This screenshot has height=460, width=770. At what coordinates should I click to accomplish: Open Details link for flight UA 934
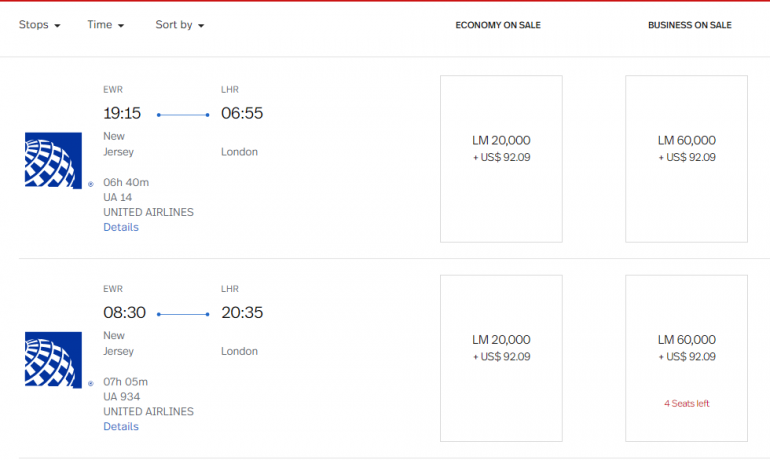tap(121, 427)
